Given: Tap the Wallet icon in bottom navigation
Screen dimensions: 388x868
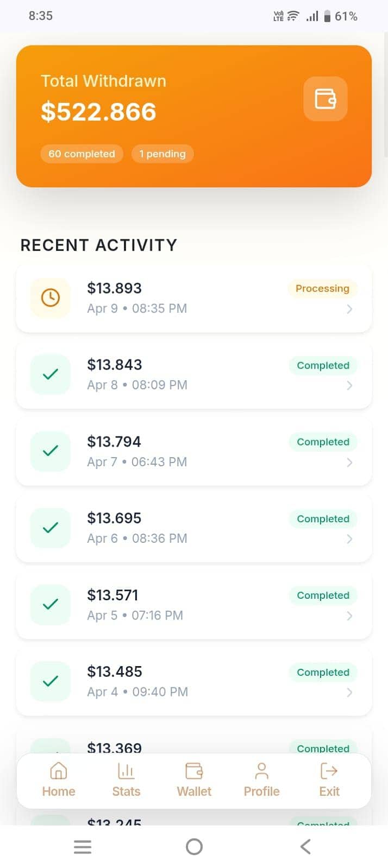Looking at the screenshot, I should pos(194,780).
